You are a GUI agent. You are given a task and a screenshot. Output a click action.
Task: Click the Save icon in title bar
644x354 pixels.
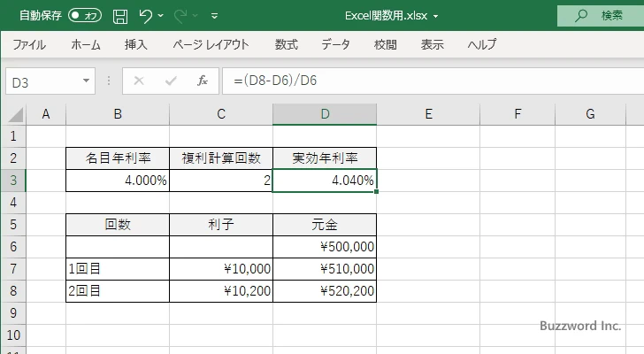pos(120,16)
